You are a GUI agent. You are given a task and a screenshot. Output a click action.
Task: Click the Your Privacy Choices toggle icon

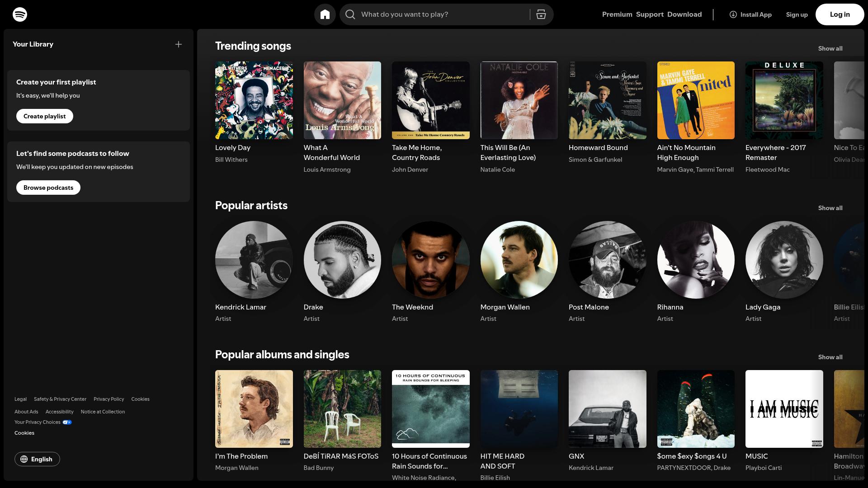pyautogui.click(x=67, y=422)
